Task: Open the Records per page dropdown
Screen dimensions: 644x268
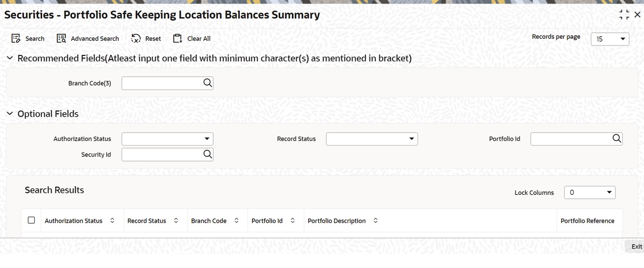Action: (x=610, y=39)
